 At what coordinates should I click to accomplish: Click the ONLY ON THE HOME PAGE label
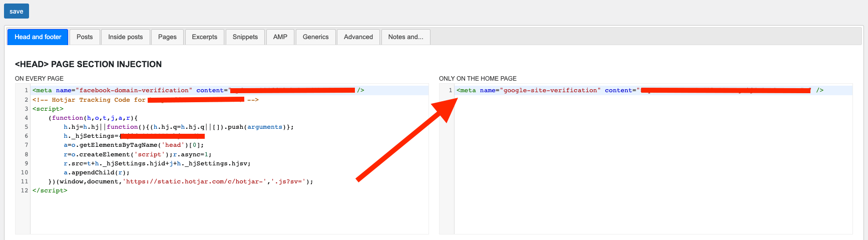click(478, 78)
